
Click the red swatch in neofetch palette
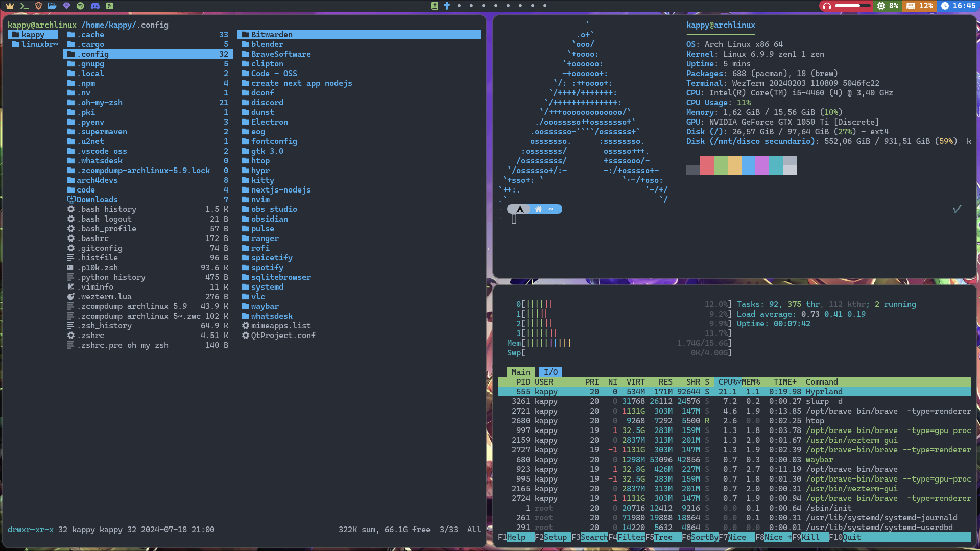pos(707,165)
